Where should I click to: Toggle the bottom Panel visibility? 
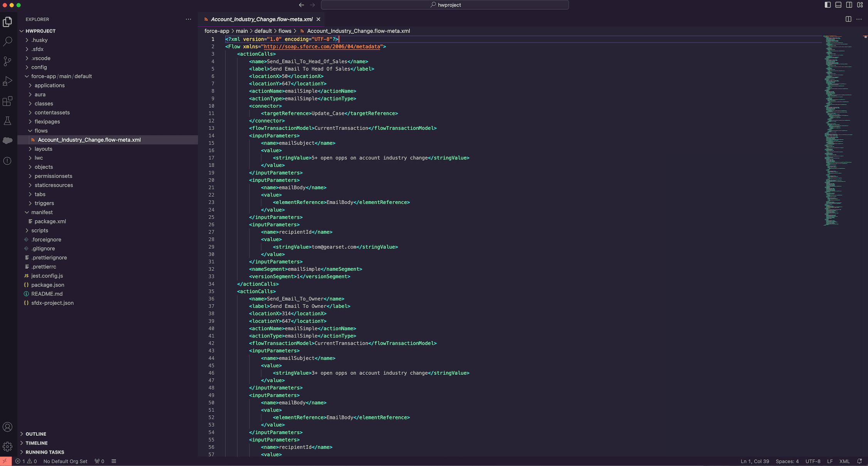tap(838, 5)
